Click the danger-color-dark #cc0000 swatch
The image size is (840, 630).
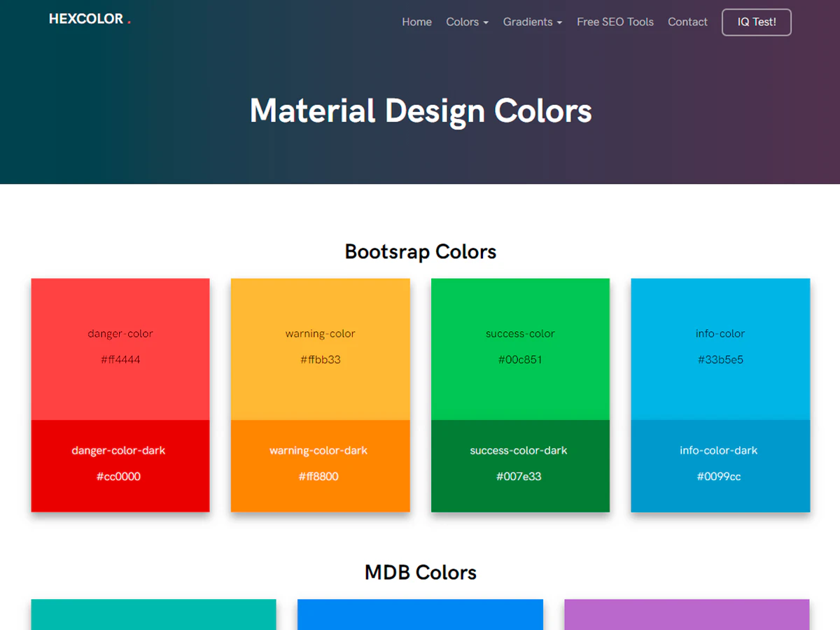pyautogui.click(x=120, y=465)
